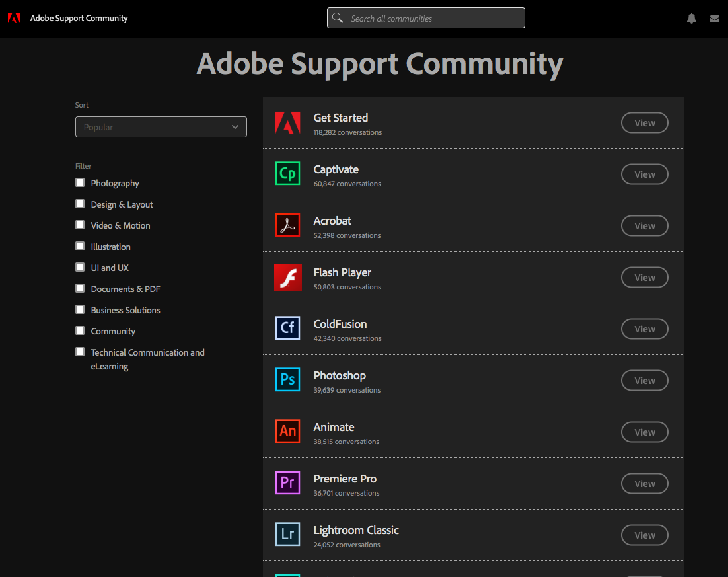Click View next to Get Started

point(644,122)
